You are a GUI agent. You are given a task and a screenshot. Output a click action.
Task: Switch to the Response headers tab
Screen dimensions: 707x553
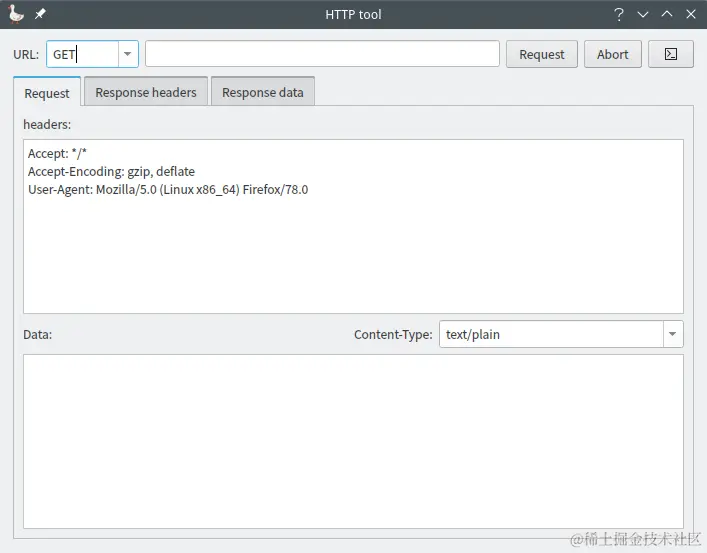pos(146,92)
